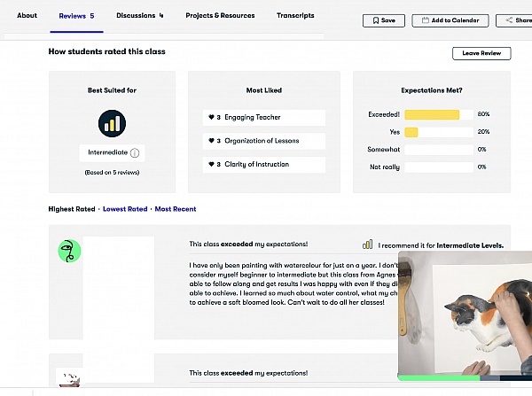This screenshot has width=532, height=396.
Task: Switch to the Discussions tab
Action: [x=139, y=16]
